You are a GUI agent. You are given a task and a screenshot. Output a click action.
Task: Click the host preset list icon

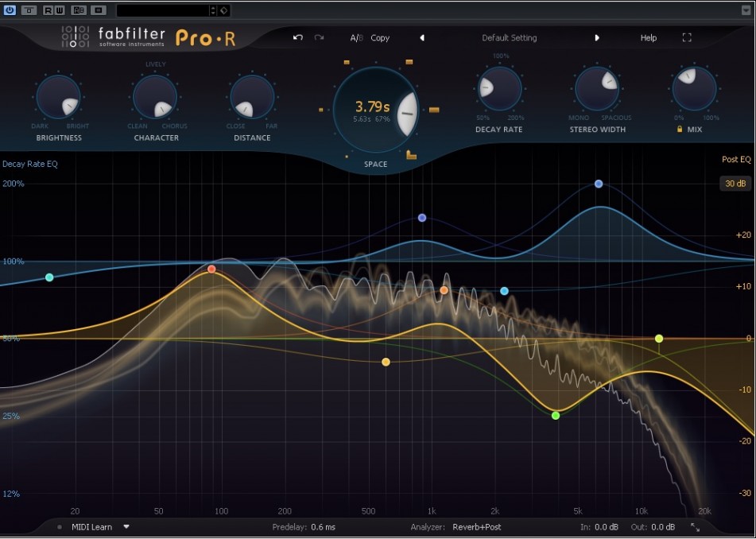click(99, 10)
